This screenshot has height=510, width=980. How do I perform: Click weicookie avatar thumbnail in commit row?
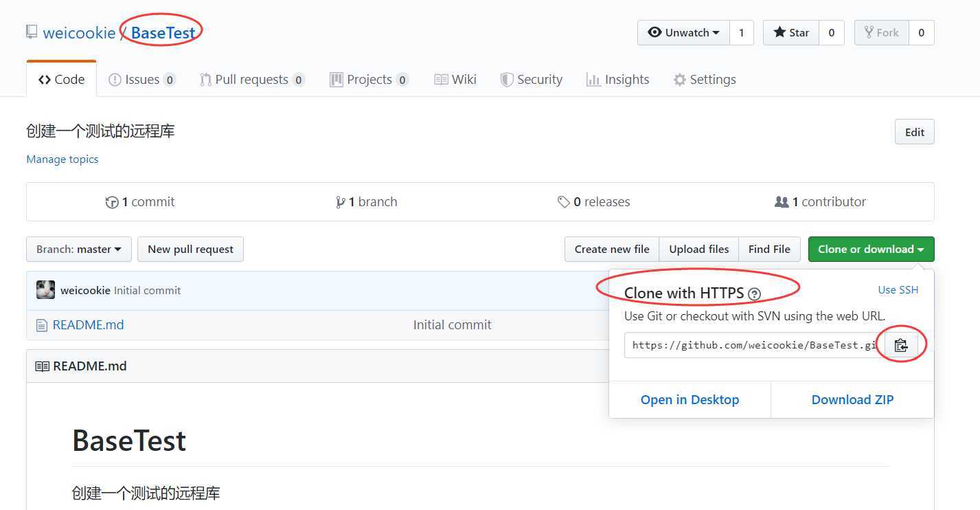(x=45, y=290)
